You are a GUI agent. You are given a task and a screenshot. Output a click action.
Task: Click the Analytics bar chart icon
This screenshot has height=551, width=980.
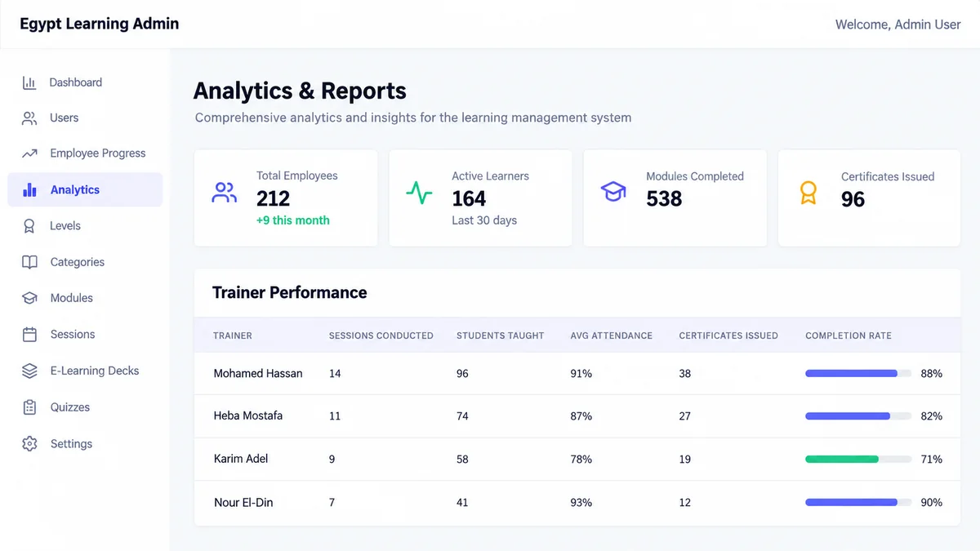click(x=29, y=189)
